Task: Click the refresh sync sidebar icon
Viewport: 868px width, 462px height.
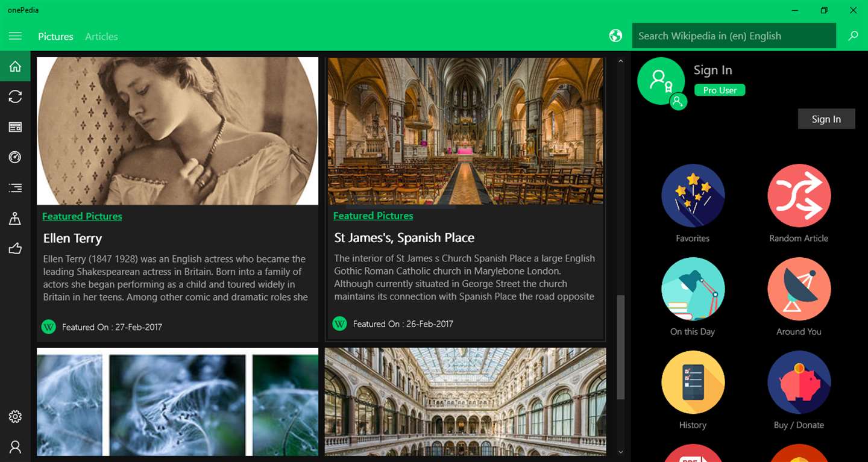Action: pyautogui.click(x=15, y=96)
